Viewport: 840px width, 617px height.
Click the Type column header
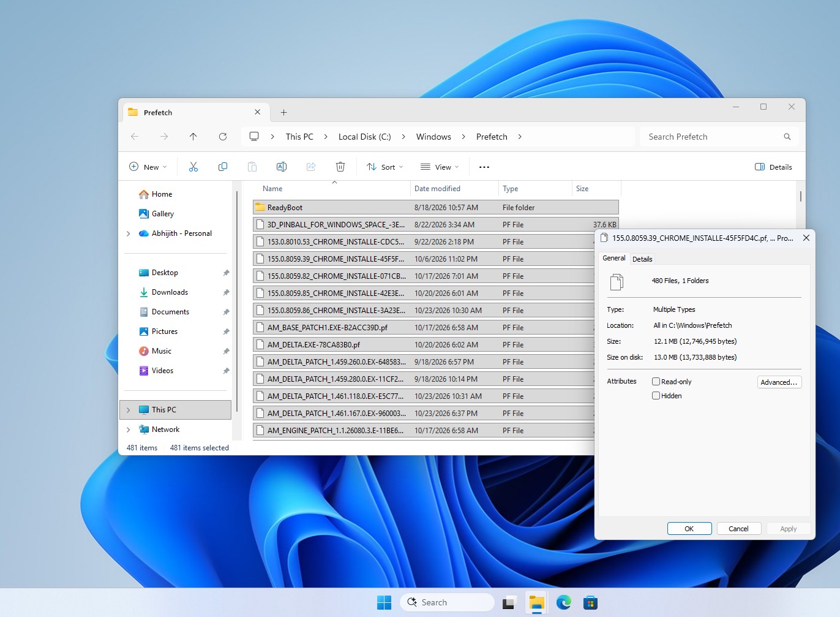(x=535, y=189)
